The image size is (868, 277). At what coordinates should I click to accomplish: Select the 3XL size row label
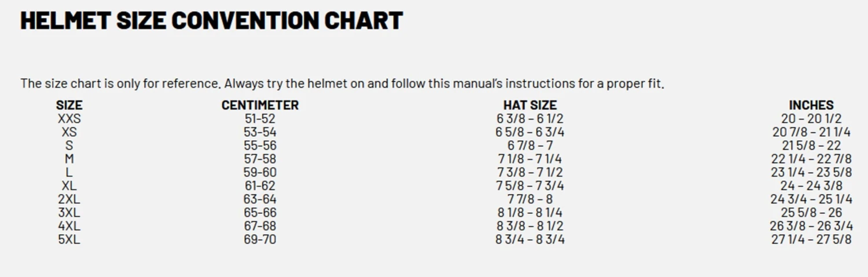coord(69,213)
